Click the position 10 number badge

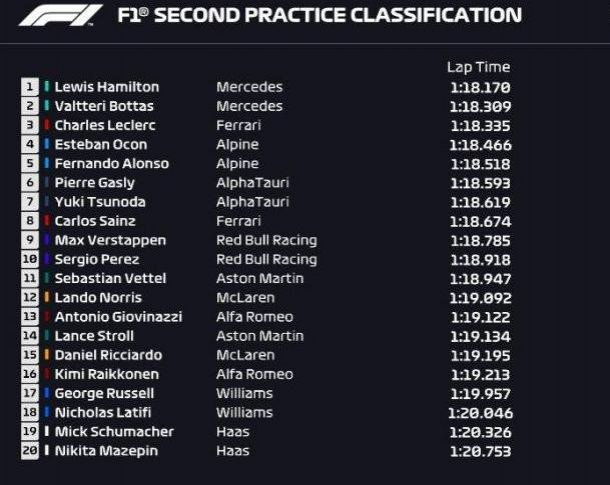click(30, 259)
